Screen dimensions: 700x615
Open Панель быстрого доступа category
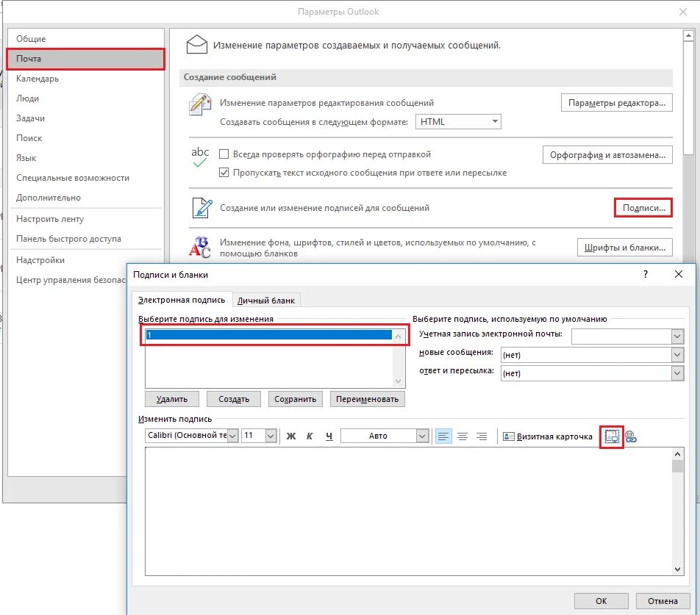(86, 239)
